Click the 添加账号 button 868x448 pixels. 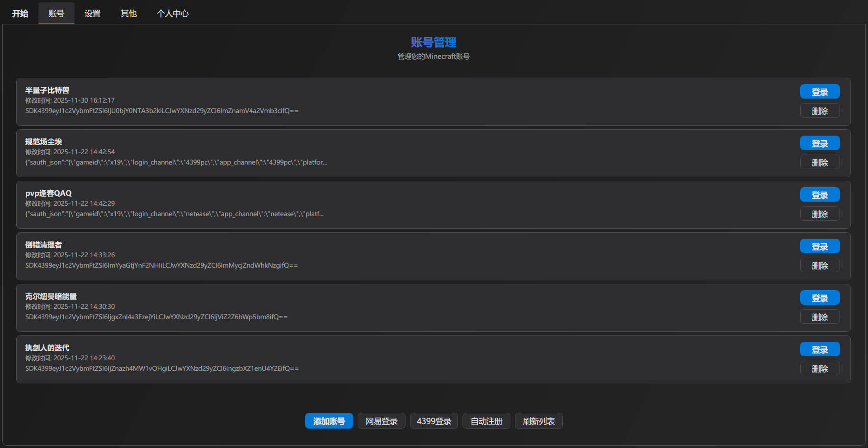[x=329, y=421]
